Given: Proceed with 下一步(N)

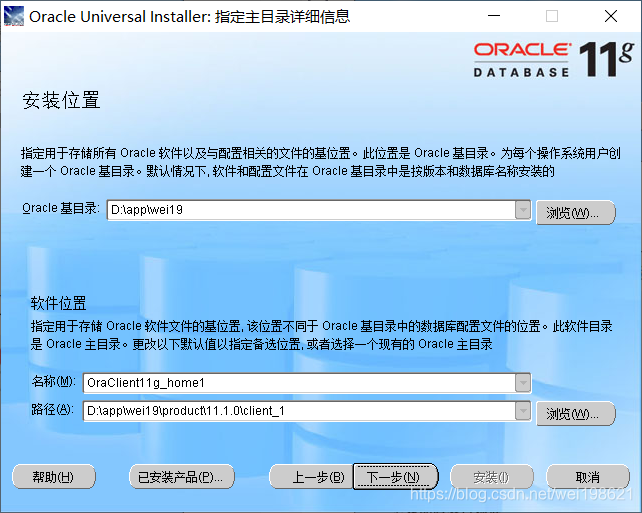Looking at the screenshot, I should point(395,477).
